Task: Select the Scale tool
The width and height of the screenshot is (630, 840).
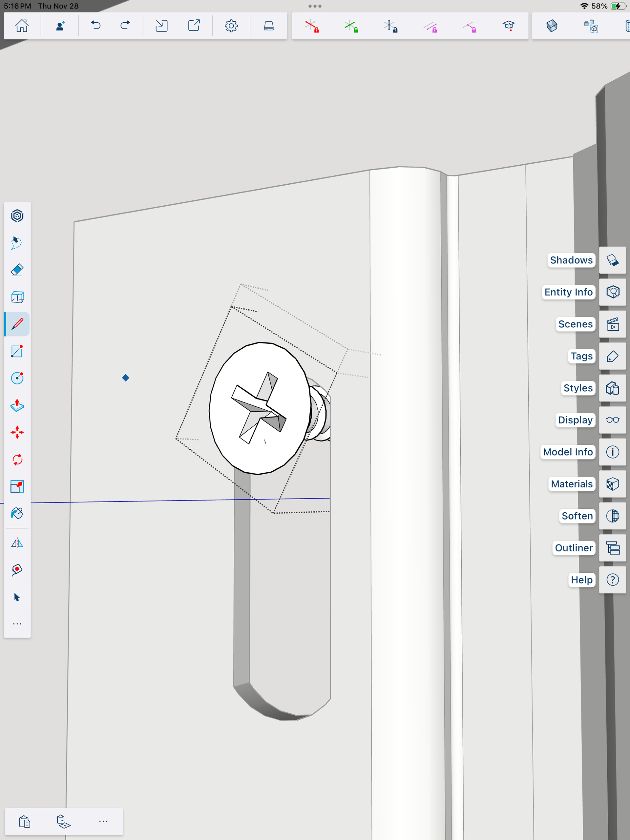Action: click(17, 486)
